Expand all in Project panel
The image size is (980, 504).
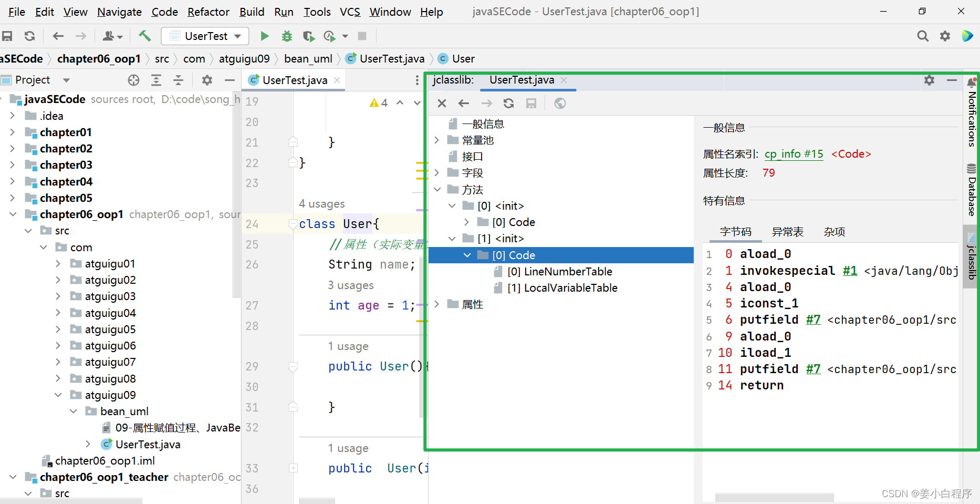tap(156, 80)
